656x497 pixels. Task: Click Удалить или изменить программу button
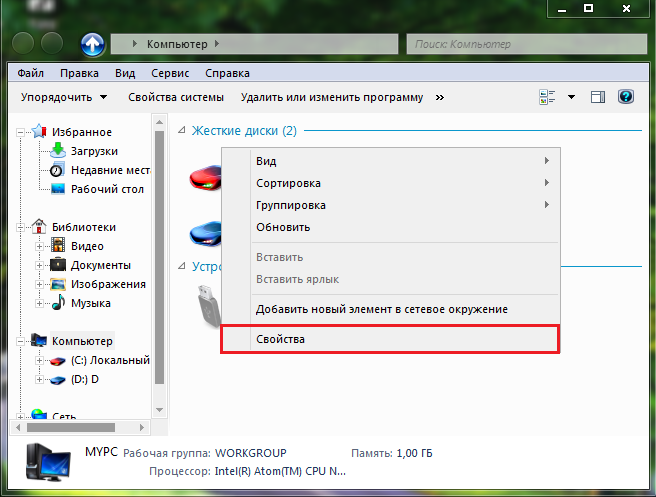tap(332, 97)
